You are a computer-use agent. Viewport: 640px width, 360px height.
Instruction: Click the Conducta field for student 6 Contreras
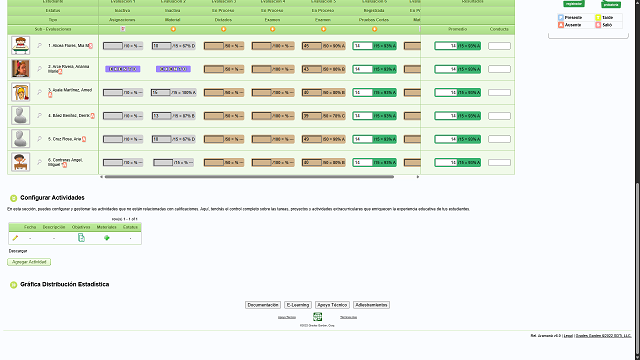coord(499,162)
